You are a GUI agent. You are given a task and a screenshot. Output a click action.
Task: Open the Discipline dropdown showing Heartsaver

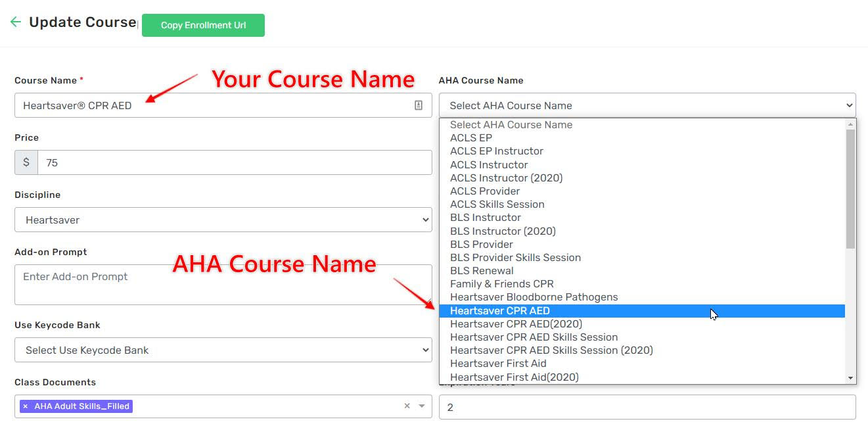(223, 220)
